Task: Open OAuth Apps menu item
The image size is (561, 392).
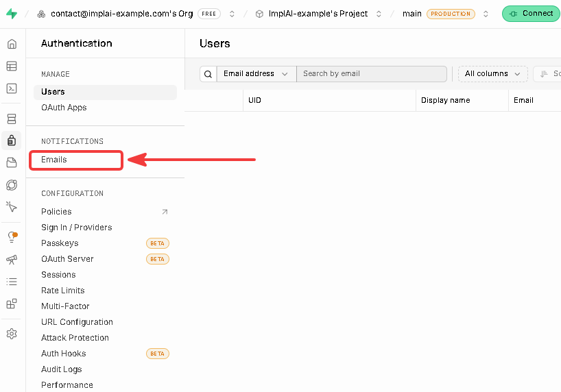Action: click(64, 108)
